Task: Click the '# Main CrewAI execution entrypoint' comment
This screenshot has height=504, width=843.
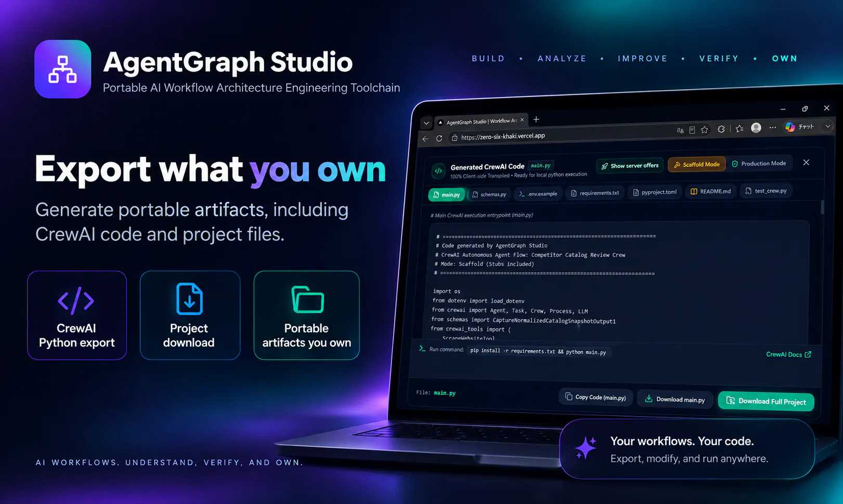Action: point(482,215)
